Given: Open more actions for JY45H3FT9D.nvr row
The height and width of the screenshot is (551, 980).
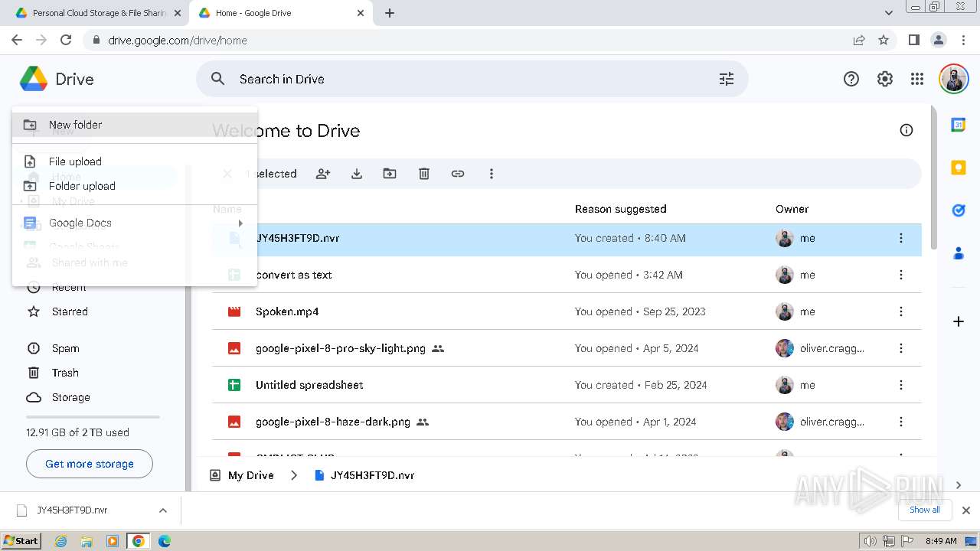Looking at the screenshot, I should point(901,238).
